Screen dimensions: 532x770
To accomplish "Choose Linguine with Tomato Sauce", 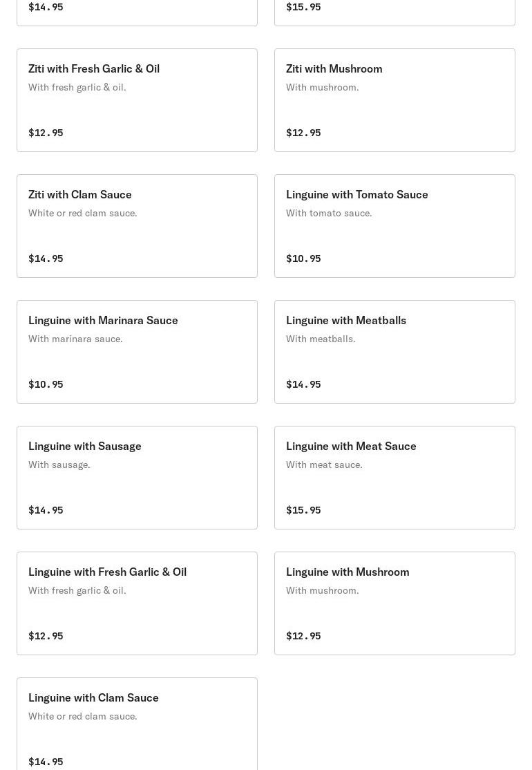I will click(x=395, y=226).
